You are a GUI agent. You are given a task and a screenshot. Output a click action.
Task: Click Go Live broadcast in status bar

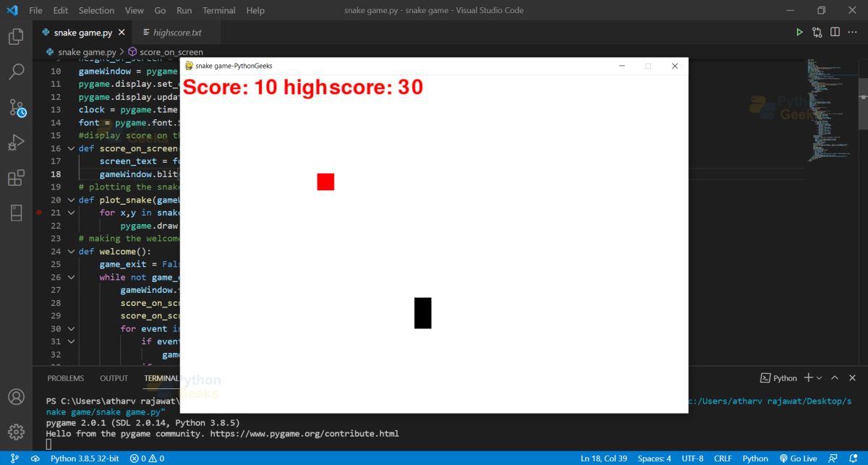(798, 458)
